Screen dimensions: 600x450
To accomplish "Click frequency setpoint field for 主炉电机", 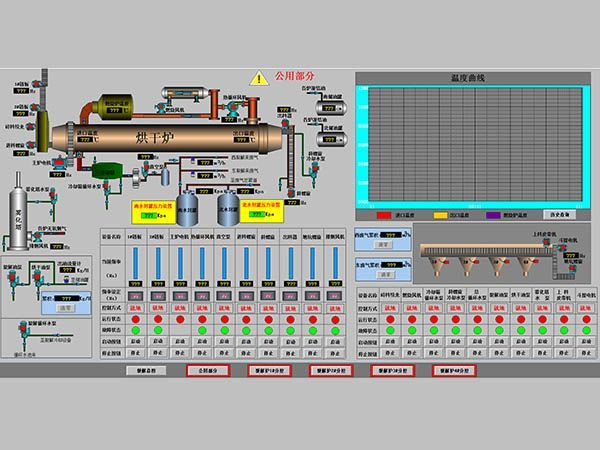I will coord(180,296).
